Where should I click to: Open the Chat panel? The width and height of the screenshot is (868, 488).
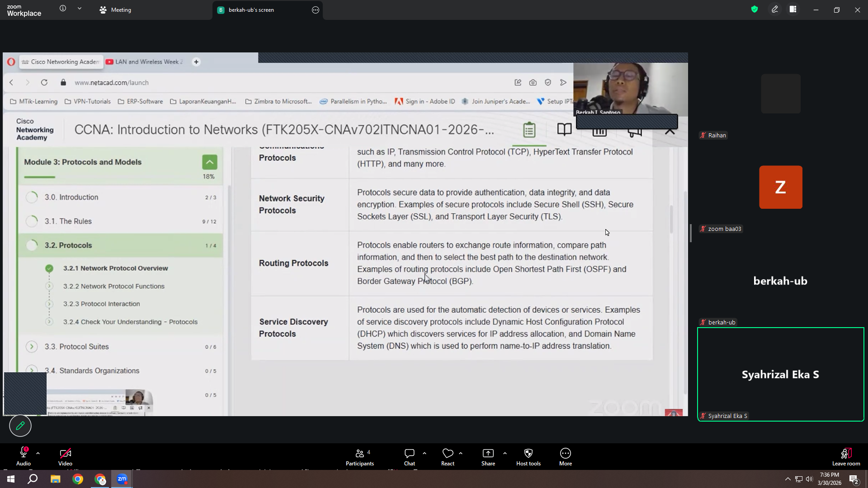click(x=410, y=456)
